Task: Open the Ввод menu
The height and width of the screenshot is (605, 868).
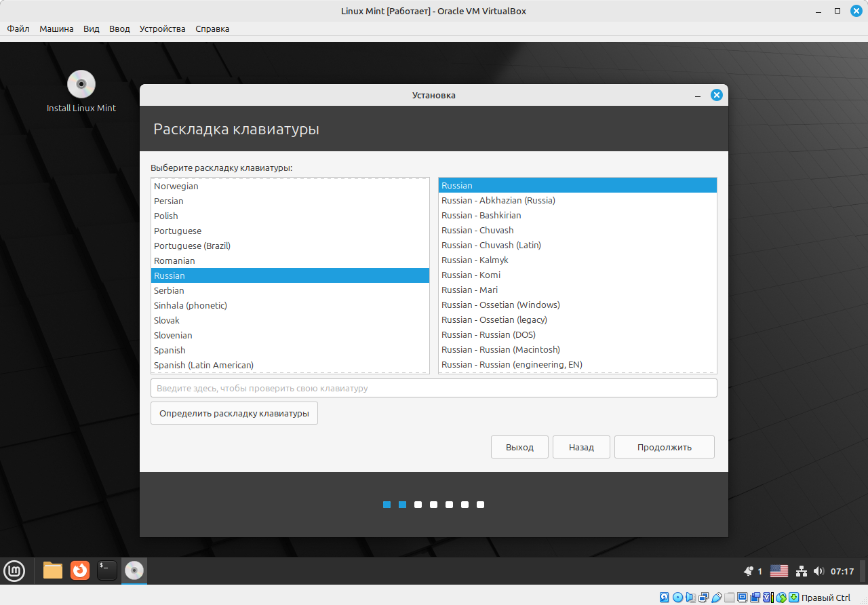Action: 119,29
